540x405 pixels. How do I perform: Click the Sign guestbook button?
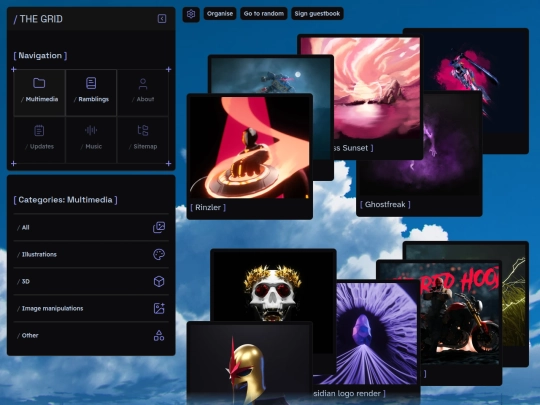[317, 14]
